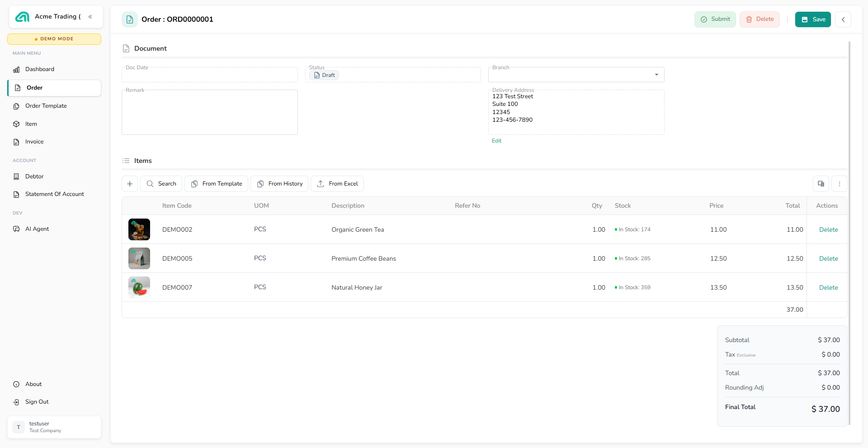
Task: Add items From Template
Action: 217,184
